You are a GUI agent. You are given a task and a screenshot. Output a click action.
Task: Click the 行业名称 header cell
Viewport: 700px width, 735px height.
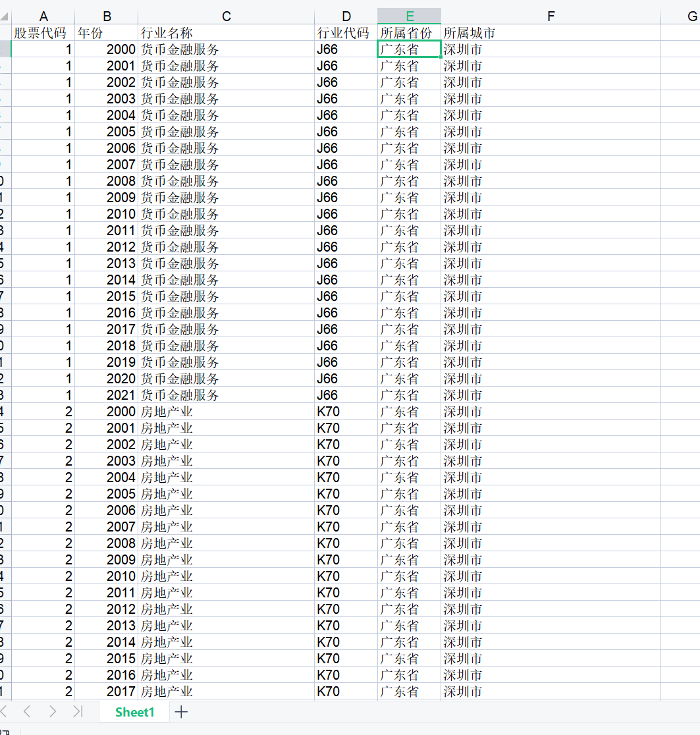[x=227, y=33]
